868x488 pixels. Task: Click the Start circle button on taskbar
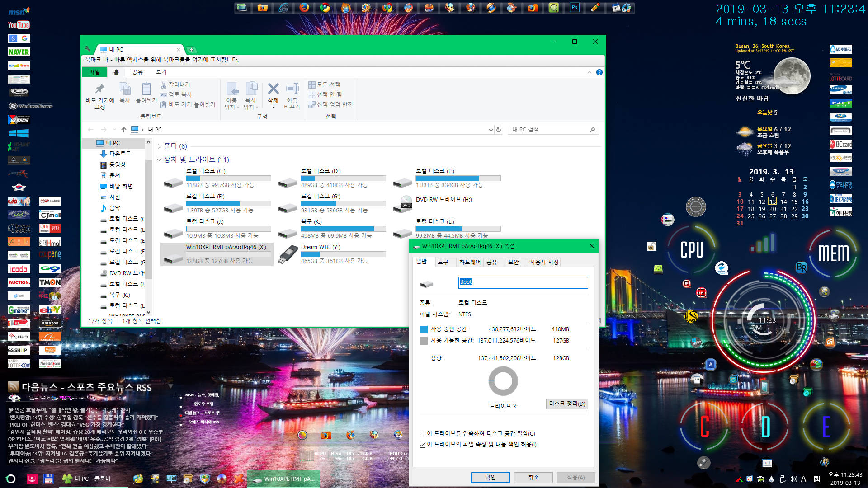pyautogui.click(x=11, y=479)
